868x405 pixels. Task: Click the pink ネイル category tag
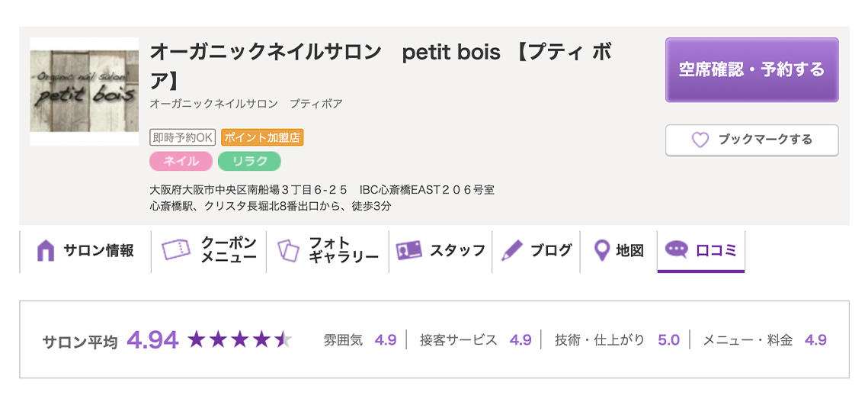click(181, 161)
